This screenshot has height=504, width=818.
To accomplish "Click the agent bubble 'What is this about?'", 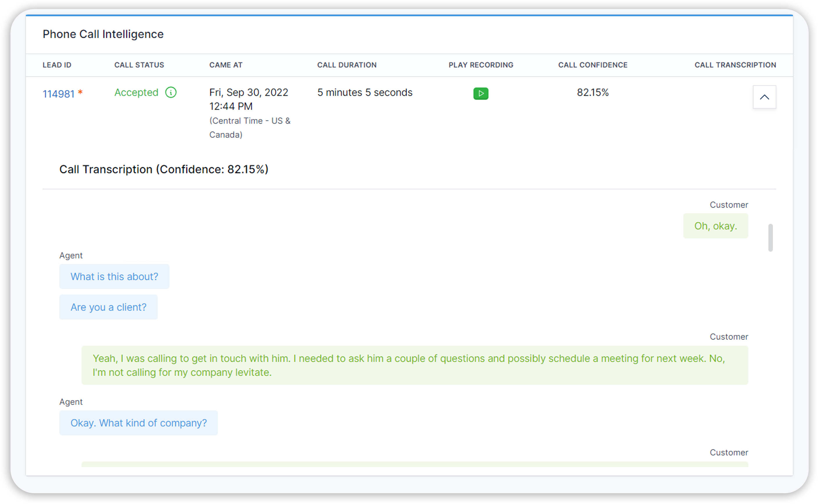I will click(x=114, y=276).
